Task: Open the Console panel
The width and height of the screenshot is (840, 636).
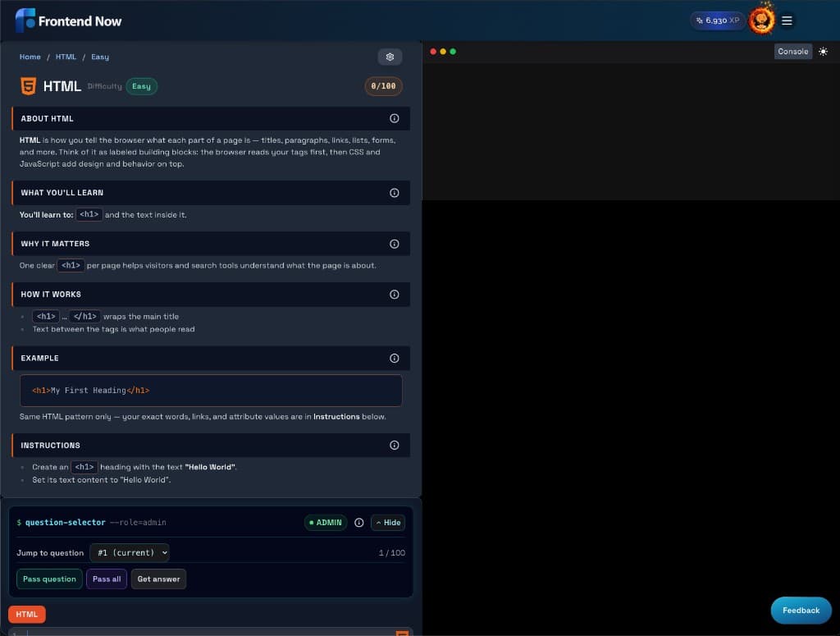Action: coord(793,52)
